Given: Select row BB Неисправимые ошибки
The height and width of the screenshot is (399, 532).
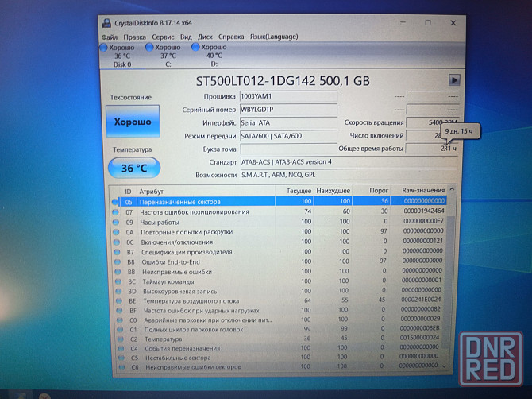Looking at the screenshot, I should (278, 271).
